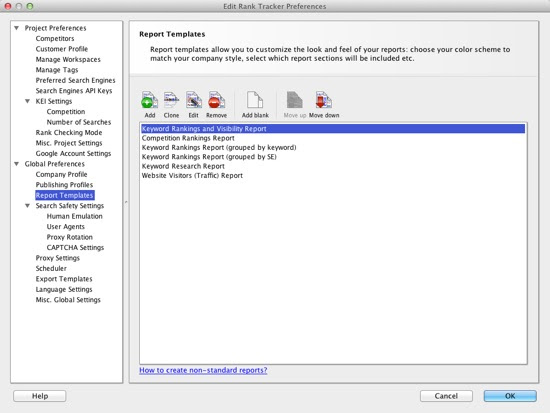The width and height of the screenshot is (550, 413).
Task: Click the Add blank template icon
Action: pyautogui.click(x=255, y=100)
